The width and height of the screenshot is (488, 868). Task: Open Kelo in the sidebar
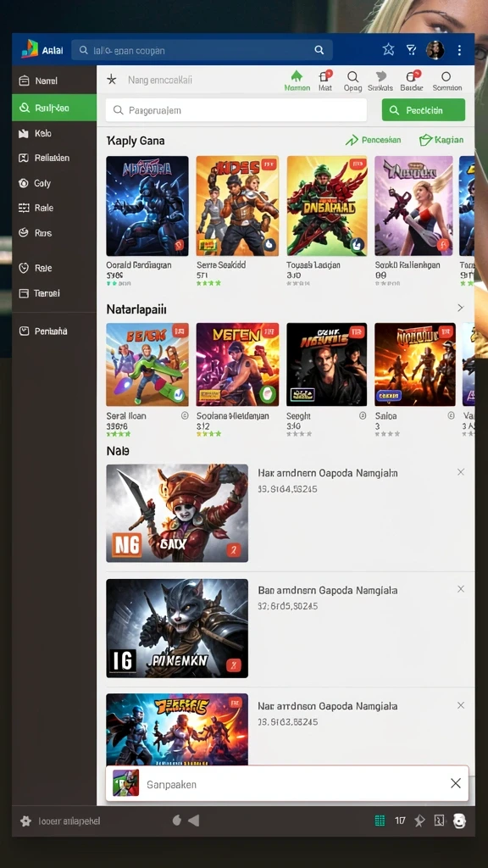[x=54, y=133]
